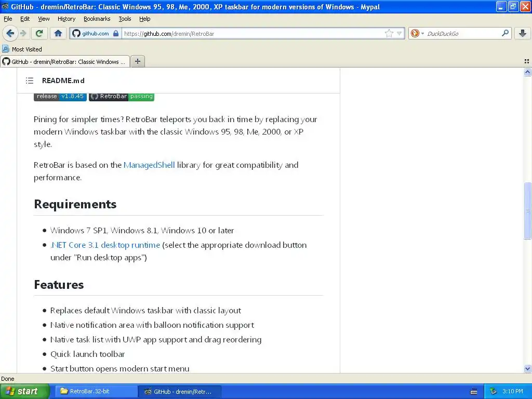
Task: Open the Bookmarks menu
Action: tap(97, 19)
